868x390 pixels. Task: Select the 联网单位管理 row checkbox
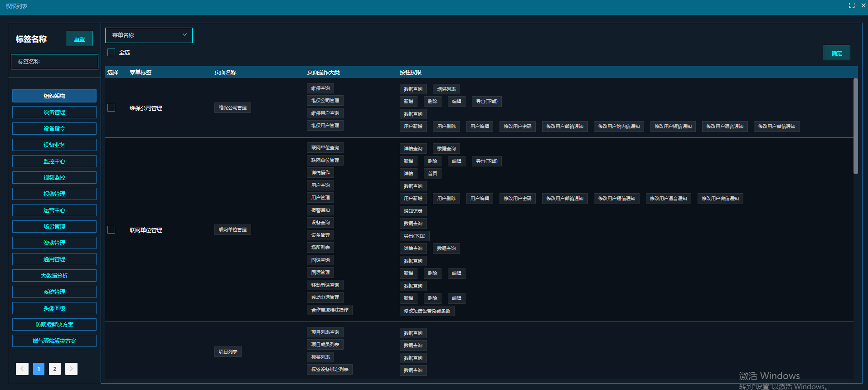pyautogui.click(x=112, y=230)
